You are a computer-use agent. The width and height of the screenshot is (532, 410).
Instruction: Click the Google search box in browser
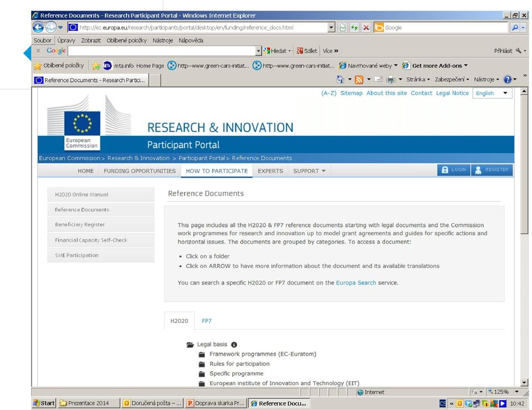pyautogui.click(x=446, y=28)
